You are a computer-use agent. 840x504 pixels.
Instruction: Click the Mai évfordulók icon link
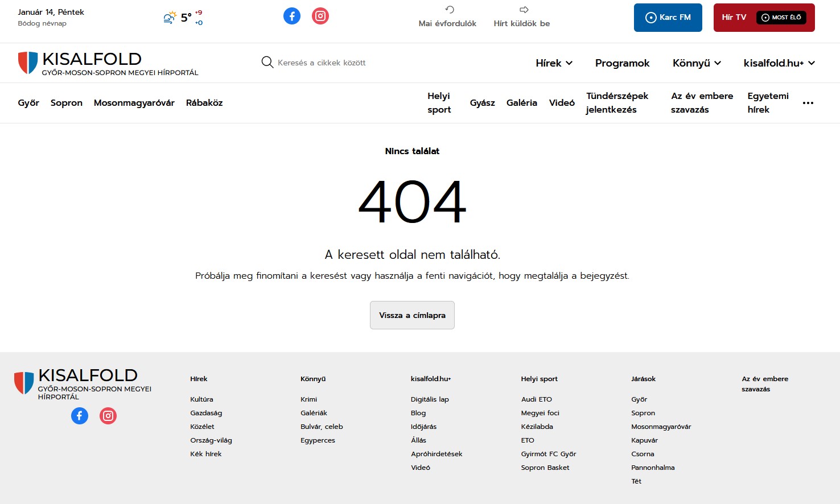point(447,16)
